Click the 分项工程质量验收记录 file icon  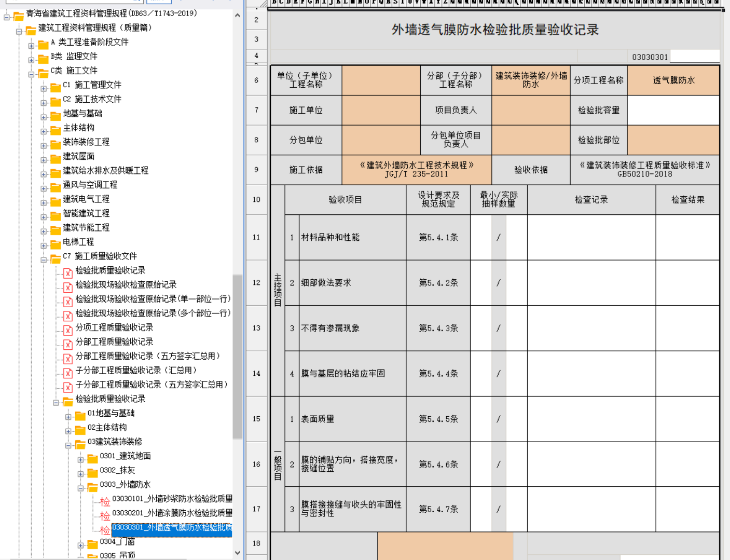(67, 329)
